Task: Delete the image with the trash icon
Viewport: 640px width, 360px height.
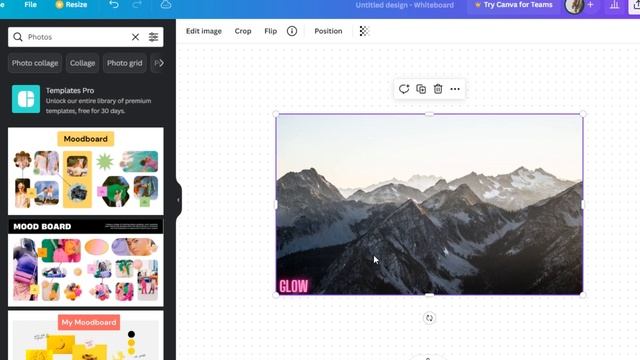Action: pyautogui.click(x=438, y=89)
